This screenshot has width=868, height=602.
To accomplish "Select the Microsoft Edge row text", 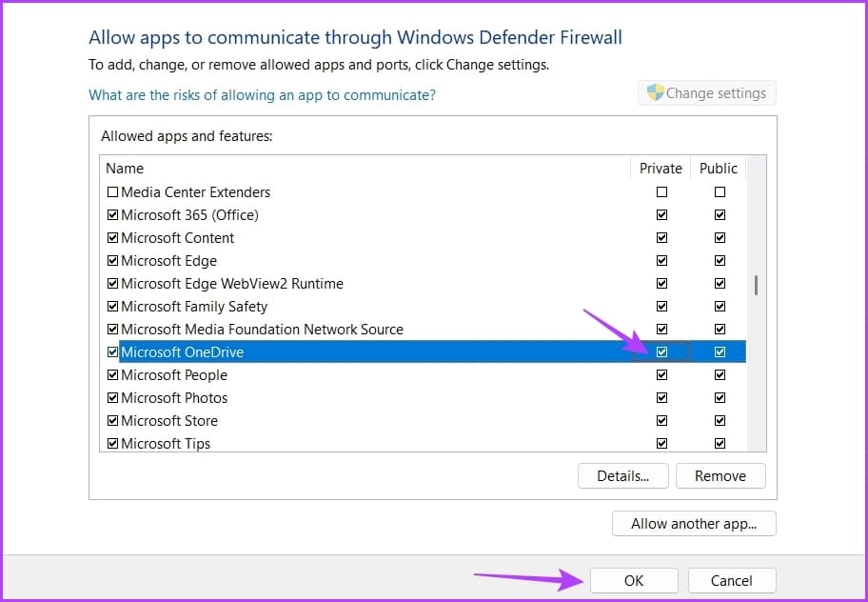I will (168, 261).
